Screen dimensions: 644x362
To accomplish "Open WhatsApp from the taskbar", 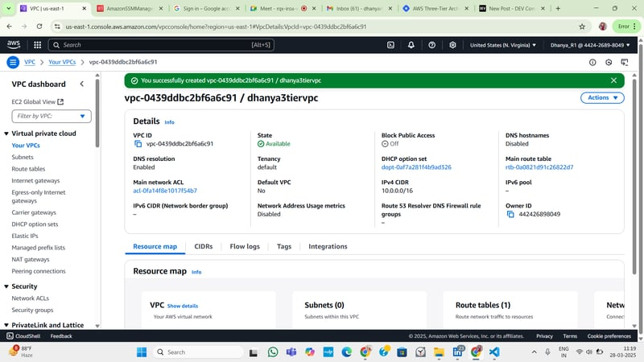I will (x=273, y=352).
